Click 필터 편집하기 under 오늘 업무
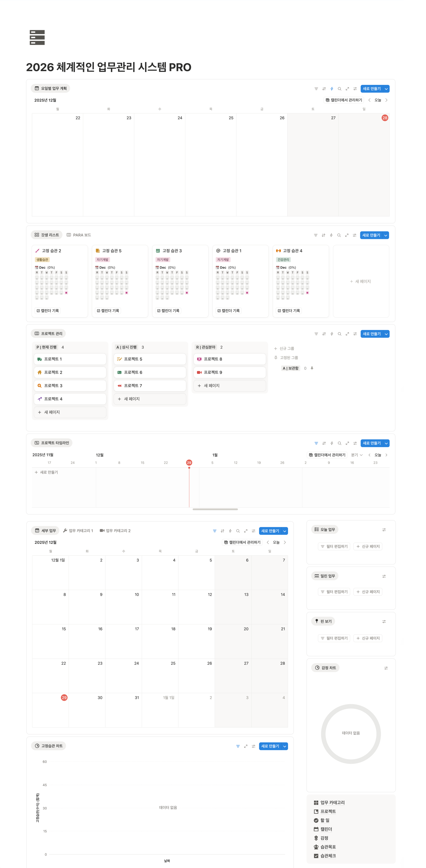Image resolution: width=426 pixels, height=868 pixels. (334, 546)
